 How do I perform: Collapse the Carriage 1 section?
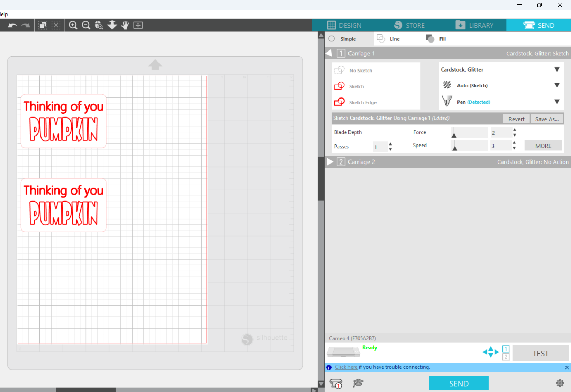coord(329,53)
